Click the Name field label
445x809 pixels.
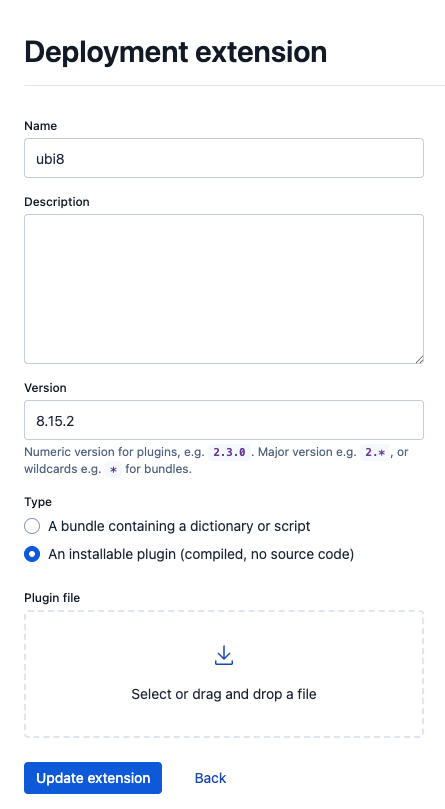pyautogui.click(x=40, y=126)
